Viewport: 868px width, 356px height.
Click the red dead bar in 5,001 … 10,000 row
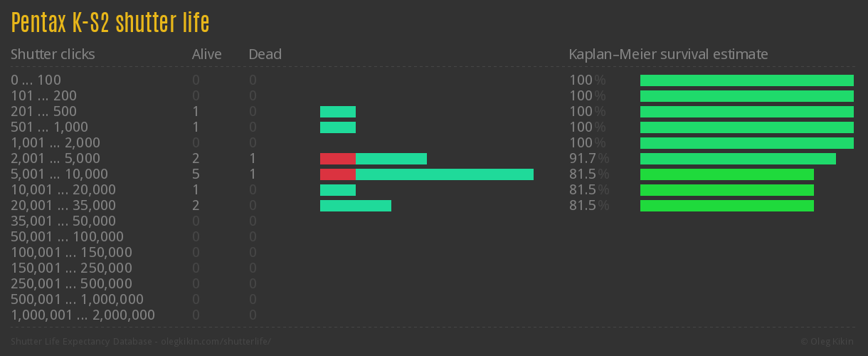(338, 174)
